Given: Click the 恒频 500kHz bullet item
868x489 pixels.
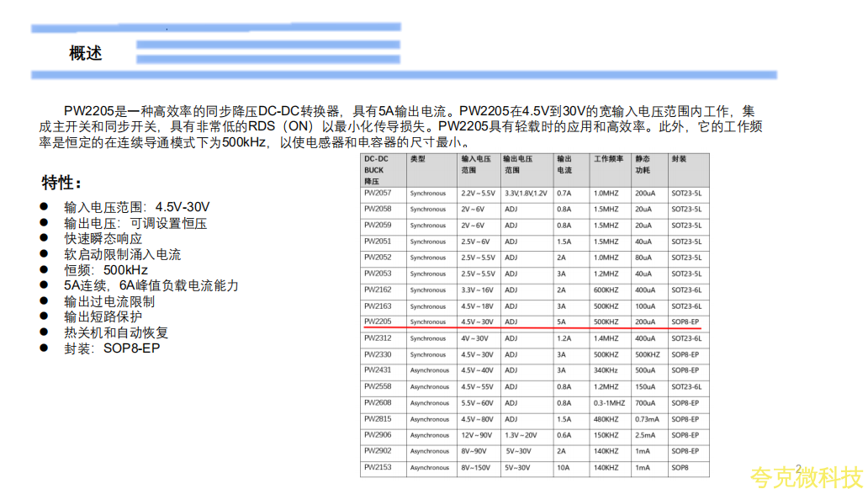Looking at the screenshot, I should pyautogui.click(x=106, y=270).
